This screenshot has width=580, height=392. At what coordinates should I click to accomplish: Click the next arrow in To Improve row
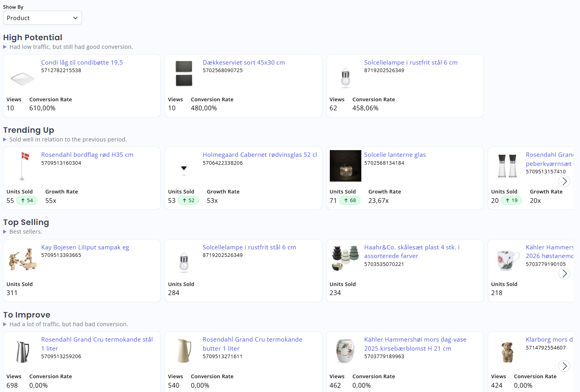(564, 366)
